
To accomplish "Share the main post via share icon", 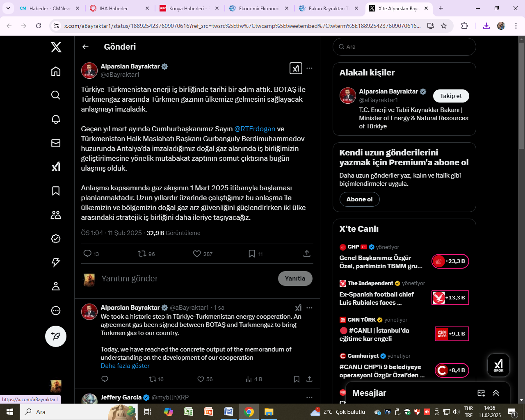I will tap(307, 254).
